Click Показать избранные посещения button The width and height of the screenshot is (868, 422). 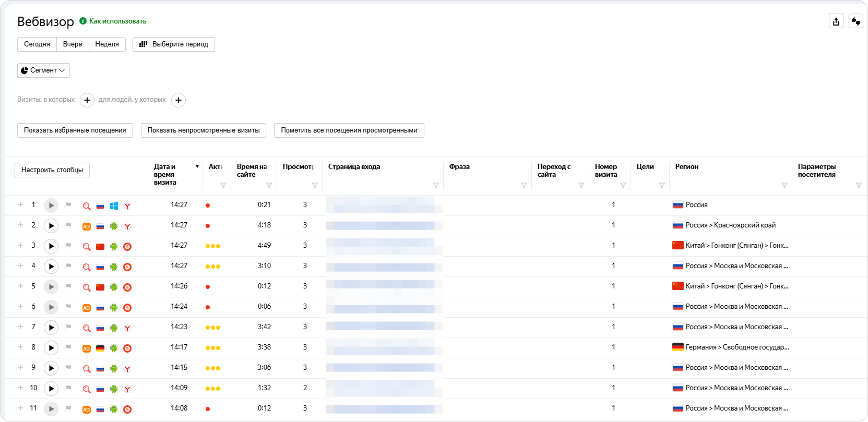[x=75, y=130]
